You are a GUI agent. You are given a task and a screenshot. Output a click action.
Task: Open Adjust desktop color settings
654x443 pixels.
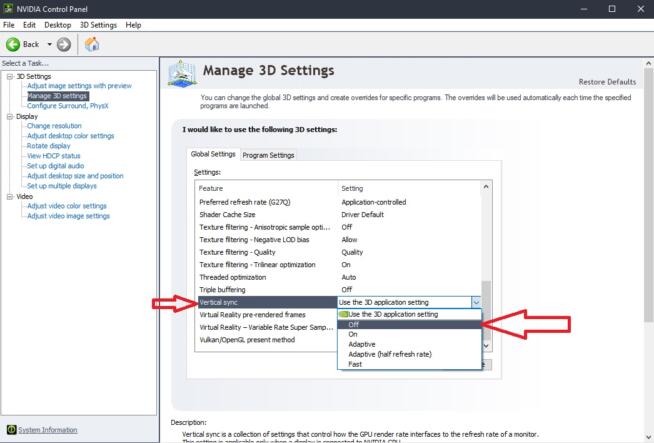pos(70,136)
